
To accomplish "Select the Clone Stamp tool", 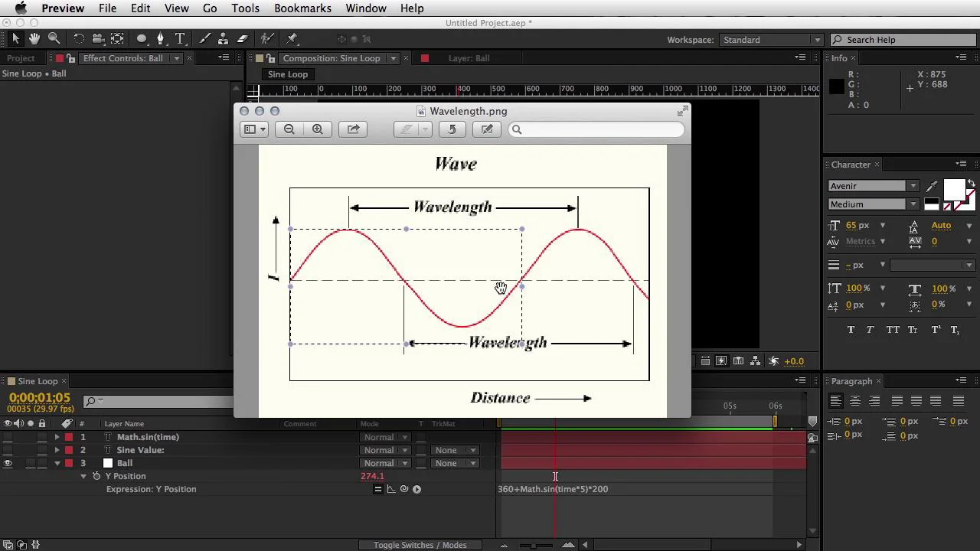I will coord(223,38).
